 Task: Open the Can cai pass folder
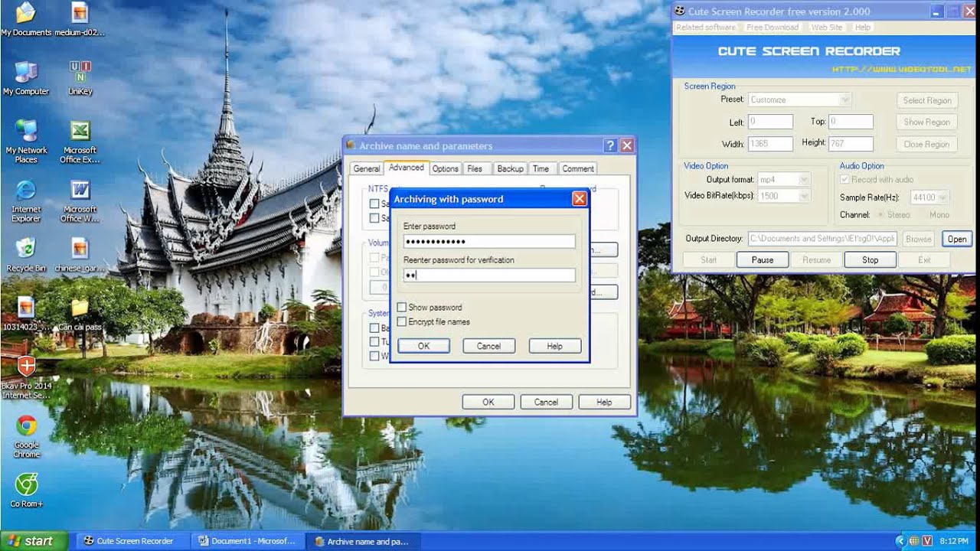pos(80,314)
